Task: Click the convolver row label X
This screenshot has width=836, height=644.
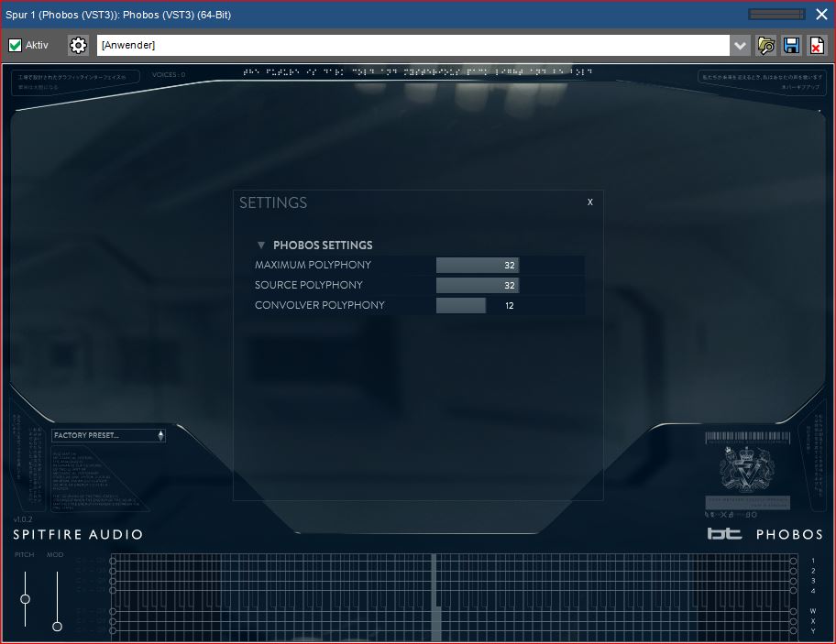Action: tap(812, 621)
